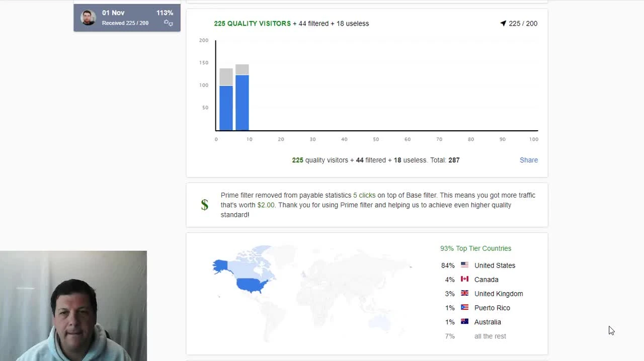Click the 'Total: 287' summary text
Screen dimensions: 644x361
pos(445,160)
